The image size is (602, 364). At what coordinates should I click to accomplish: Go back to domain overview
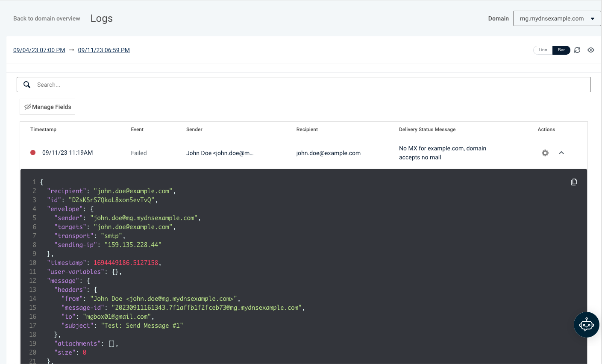47,18
